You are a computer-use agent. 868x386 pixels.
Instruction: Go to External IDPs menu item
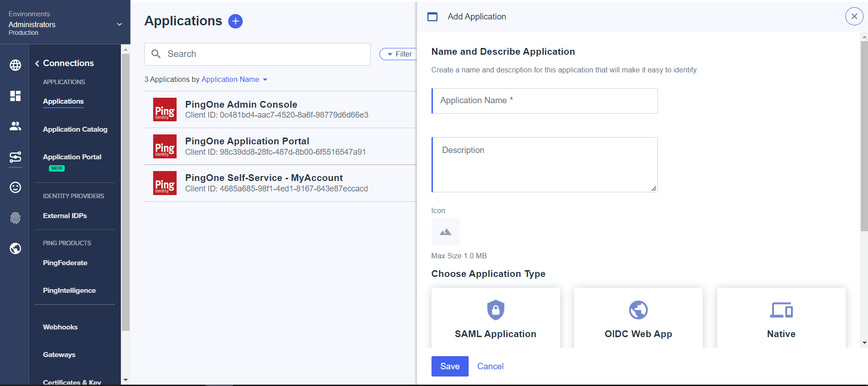coord(65,216)
